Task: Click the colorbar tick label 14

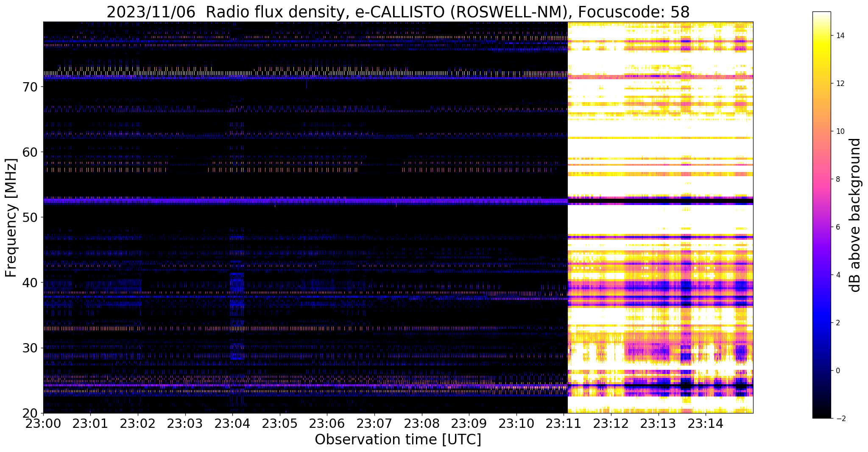Action: pyautogui.click(x=839, y=36)
